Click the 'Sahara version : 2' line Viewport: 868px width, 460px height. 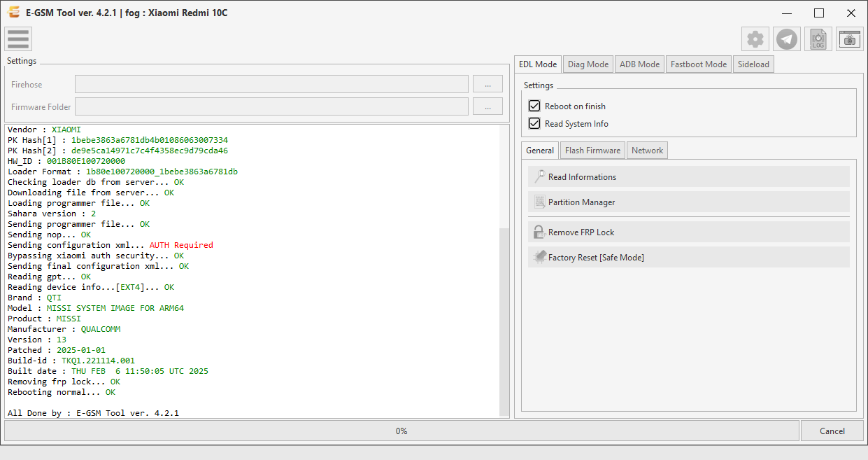(x=52, y=214)
